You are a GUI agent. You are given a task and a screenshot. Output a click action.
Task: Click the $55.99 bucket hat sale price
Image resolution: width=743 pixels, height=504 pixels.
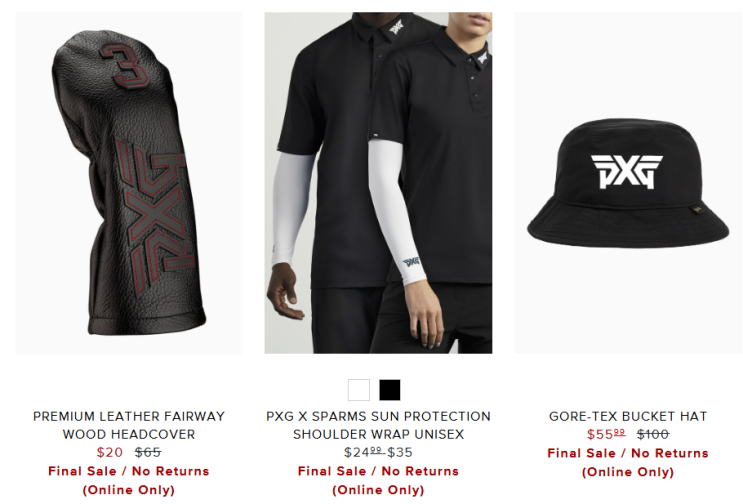click(606, 434)
